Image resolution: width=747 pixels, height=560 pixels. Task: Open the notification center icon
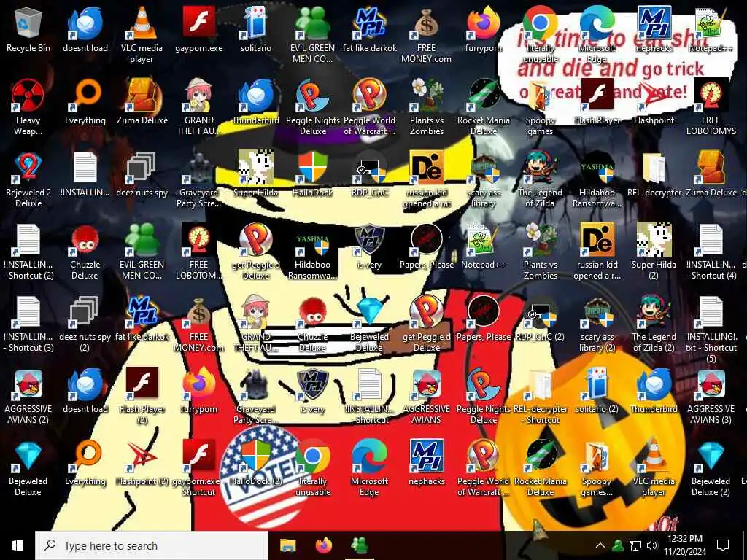click(723, 545)
